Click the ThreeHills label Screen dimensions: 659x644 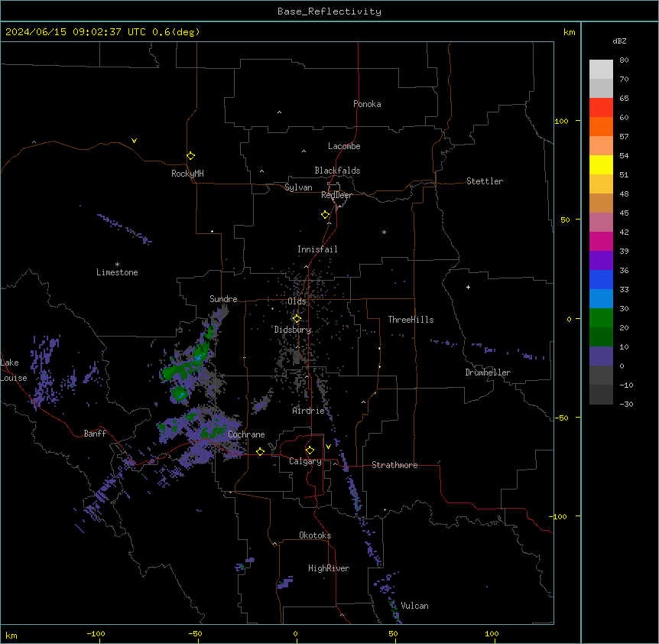411,320
